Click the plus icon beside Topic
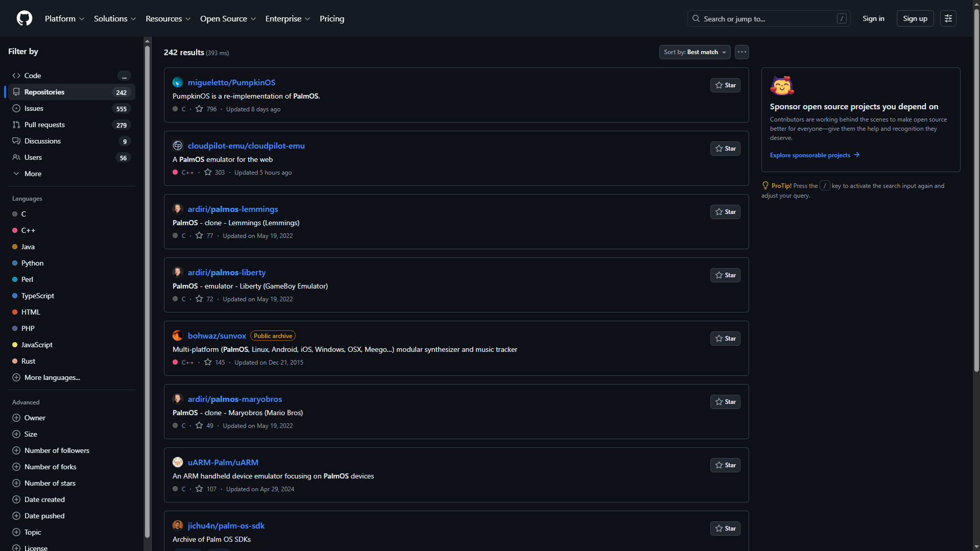Image resolution: width=980 pixels, height=551 pixels. [16, 532]
